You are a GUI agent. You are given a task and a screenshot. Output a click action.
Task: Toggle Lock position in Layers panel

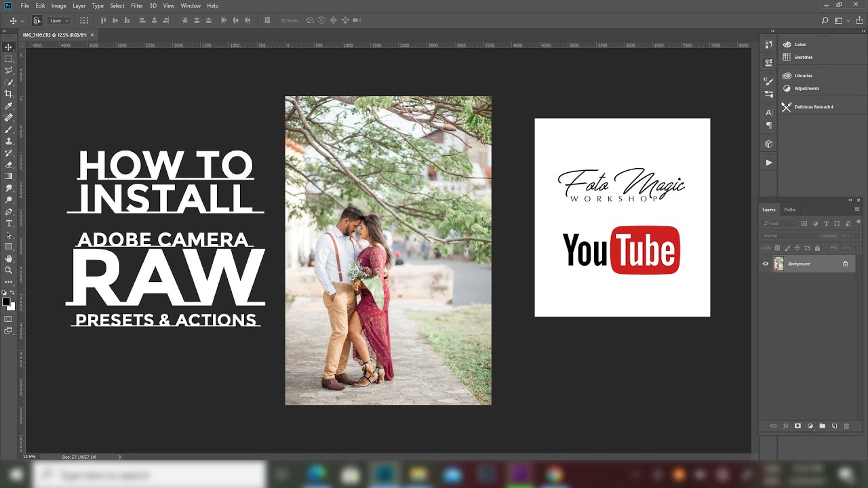point(797,248)
